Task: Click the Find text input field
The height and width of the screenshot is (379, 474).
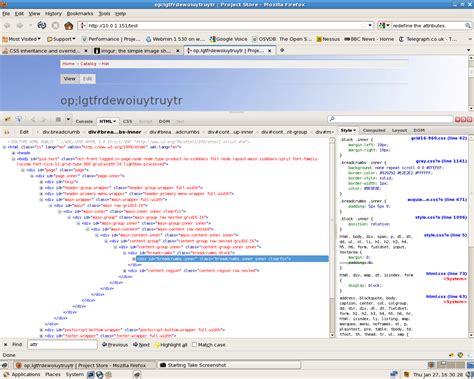Action: [62, 344]
